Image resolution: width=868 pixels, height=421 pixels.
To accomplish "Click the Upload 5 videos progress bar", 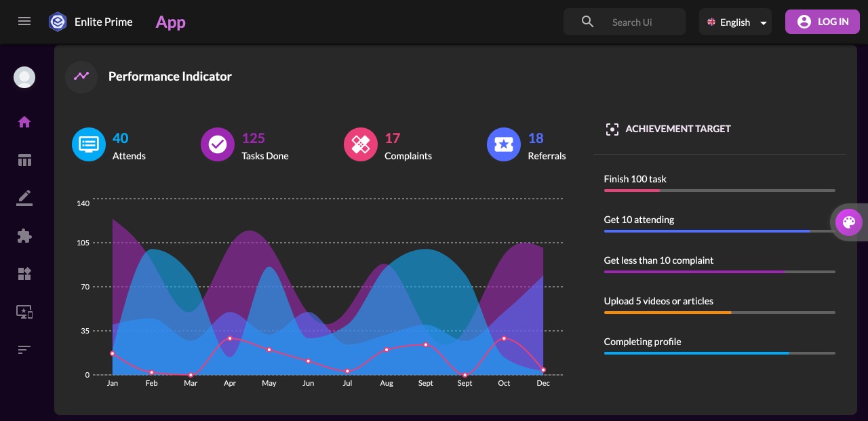I will pyautogui.click(x=719, y=313).
